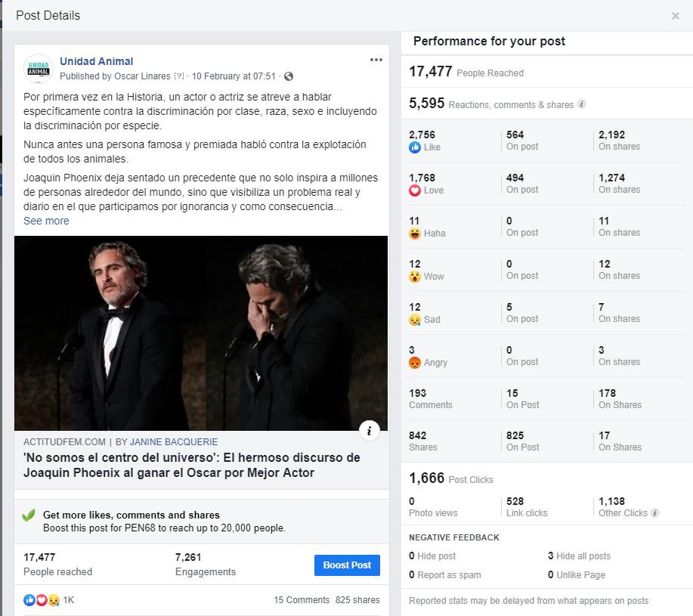Click the Angry emoji icon in stats
The image size is (693, 616).
pos(415,363)
